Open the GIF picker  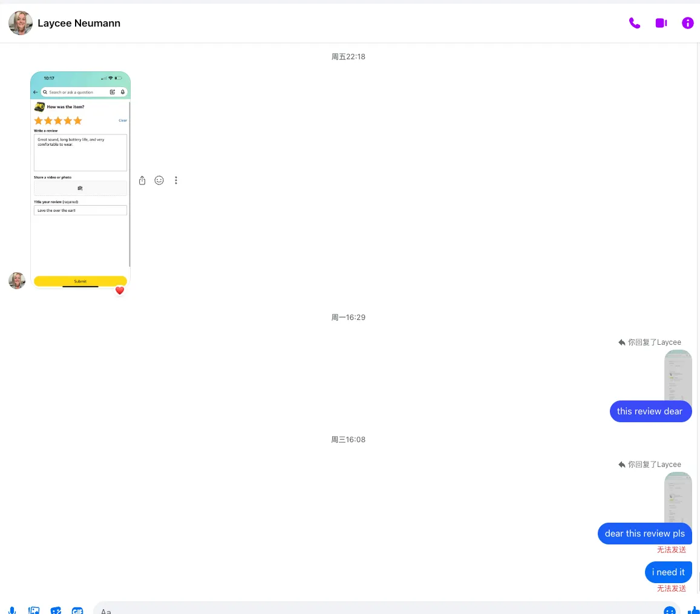(77, 610)
